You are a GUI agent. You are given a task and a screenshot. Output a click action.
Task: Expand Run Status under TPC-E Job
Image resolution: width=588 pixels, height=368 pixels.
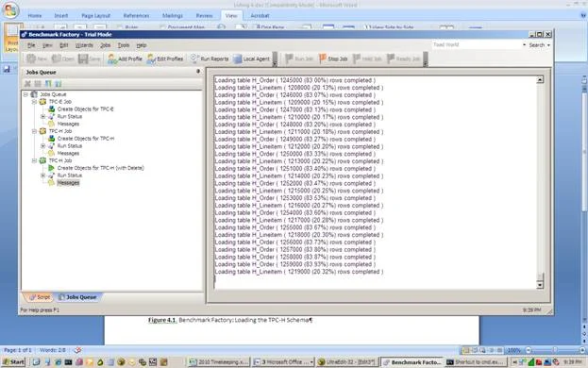coord(42,117)
